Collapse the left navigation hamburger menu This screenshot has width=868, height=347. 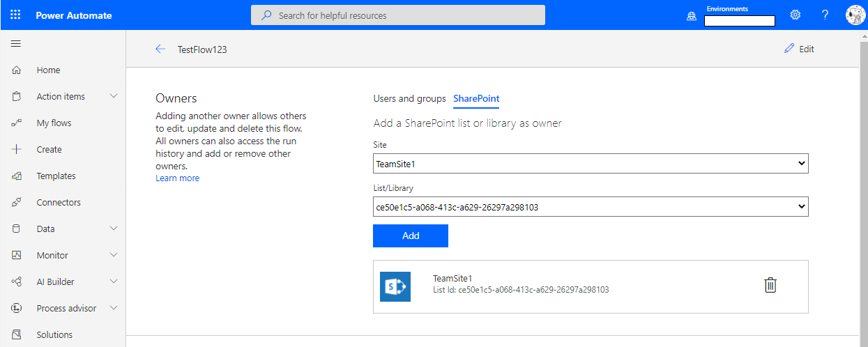(15, 43)
